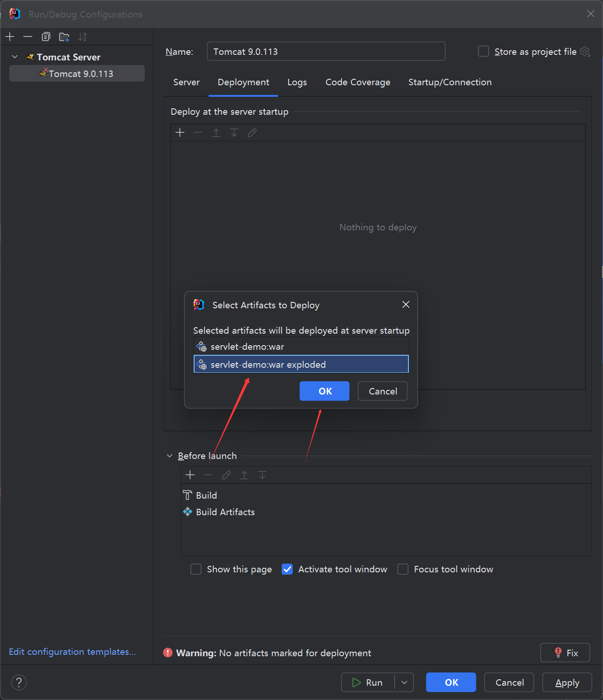The image size is (603, 700).
Task: Select Build task in Before launch list
Action: (386, 495)
